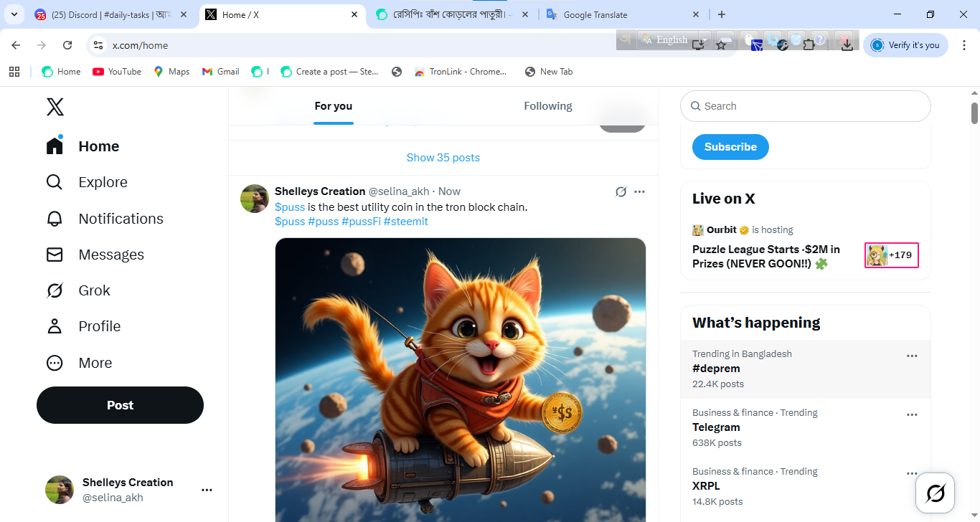
Task: Reload the x.com page
Action: 67,45
